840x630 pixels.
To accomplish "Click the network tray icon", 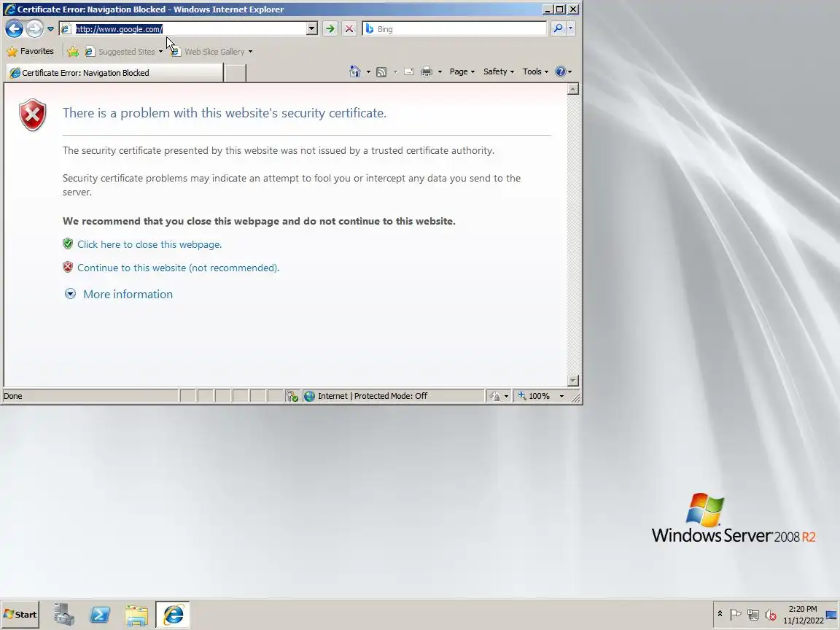I will 753,615.
